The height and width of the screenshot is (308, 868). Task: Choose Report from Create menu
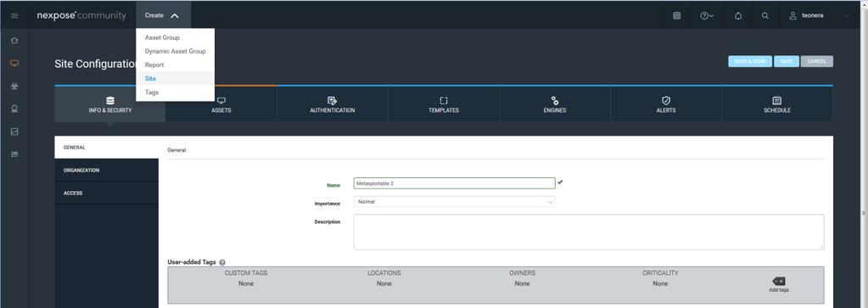(175, 64)
